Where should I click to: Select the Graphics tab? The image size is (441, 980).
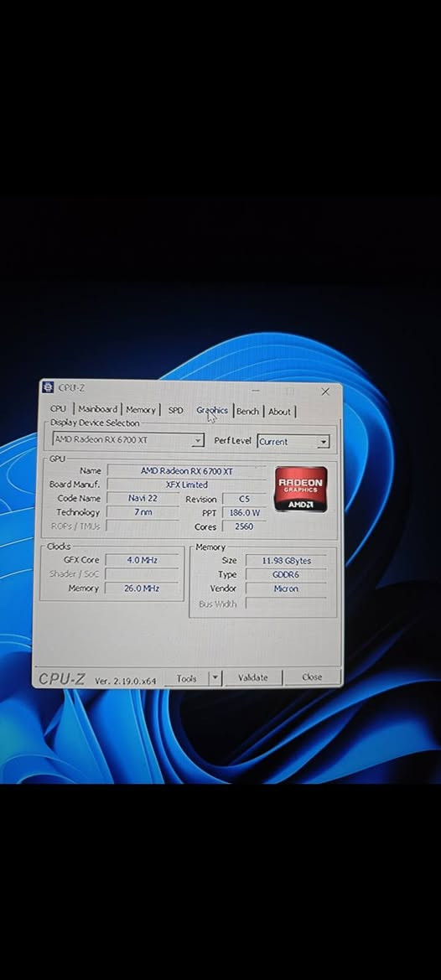pyautogui.click(x=212, y=411)
